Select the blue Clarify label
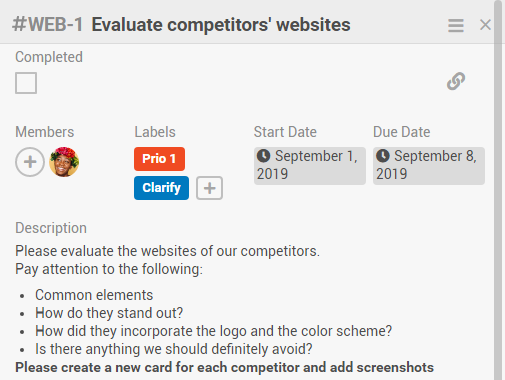This screenshot has width=505, height=380. [161, 188]
